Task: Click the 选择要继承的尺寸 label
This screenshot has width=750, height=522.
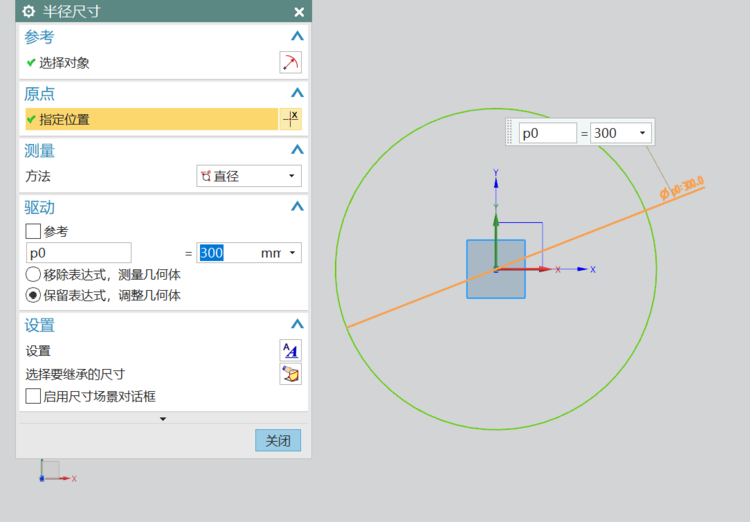Action: click(x=75, y=374)
